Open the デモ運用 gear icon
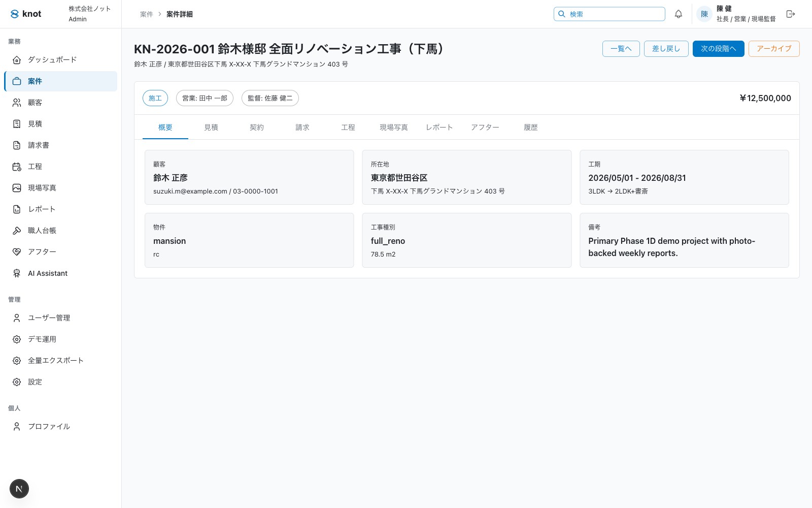This screenshot has height=508, width=812. coord(17,339)
